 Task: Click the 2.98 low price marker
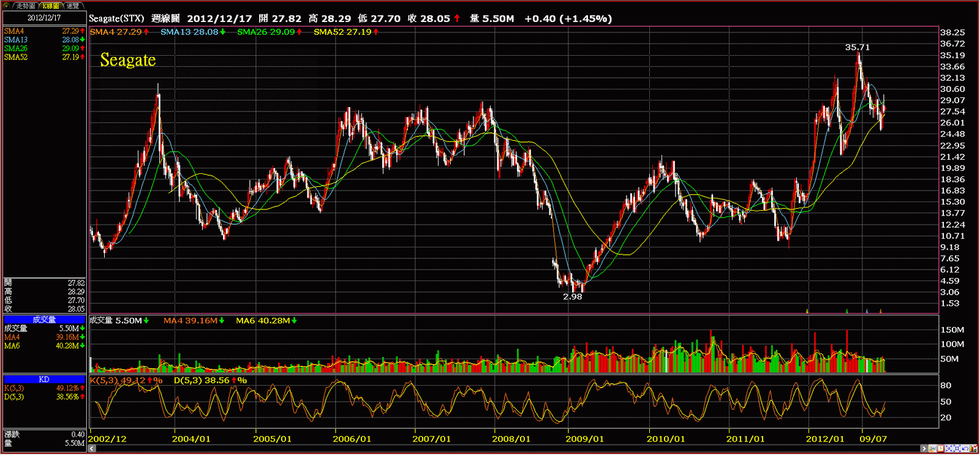coord(573,296)
